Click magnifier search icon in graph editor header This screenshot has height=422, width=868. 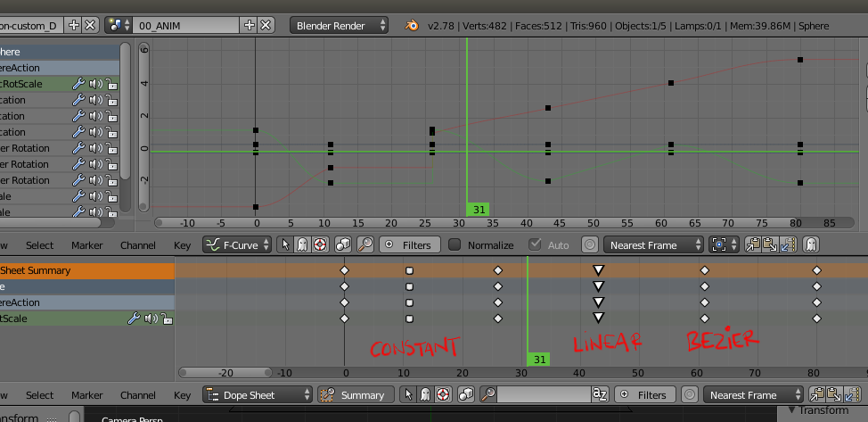364,244
